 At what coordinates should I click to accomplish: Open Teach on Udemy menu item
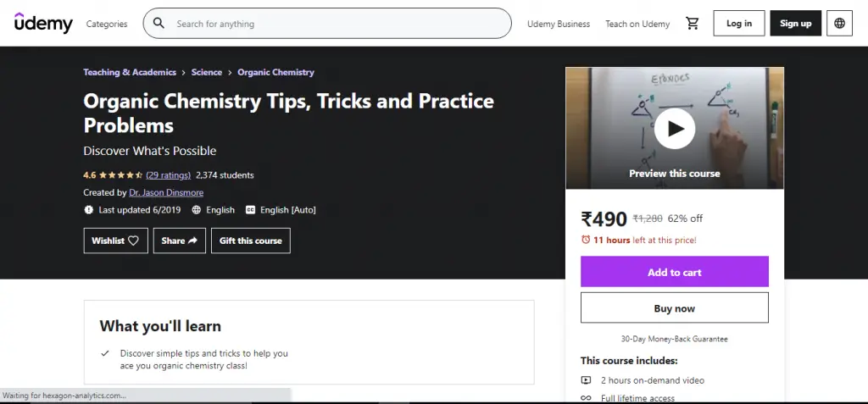pyautogui.click(x=637, y=24)
